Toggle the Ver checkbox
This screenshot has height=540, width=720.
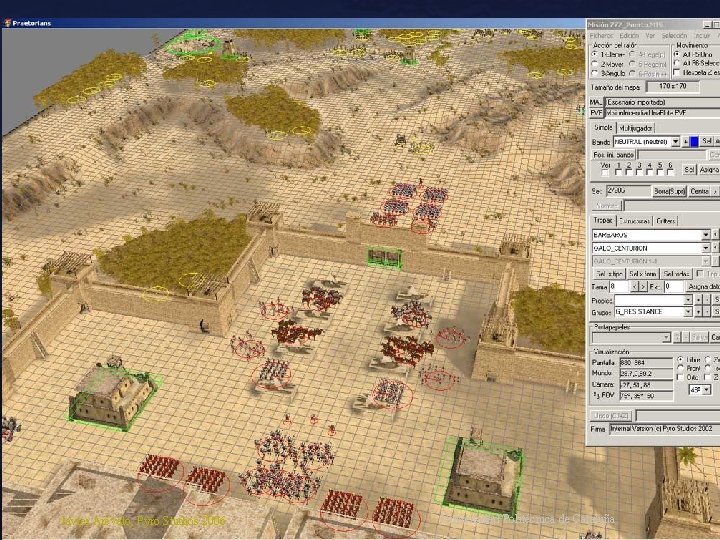[605, 173]
